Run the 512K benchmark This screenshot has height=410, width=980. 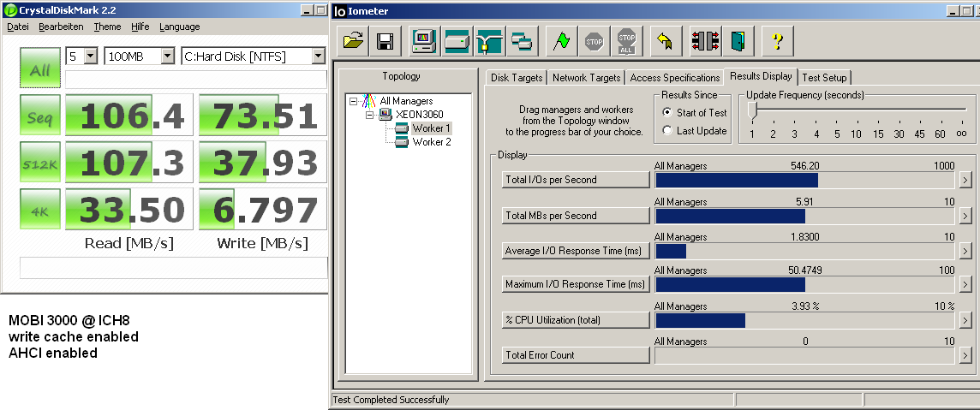[40, 162]
